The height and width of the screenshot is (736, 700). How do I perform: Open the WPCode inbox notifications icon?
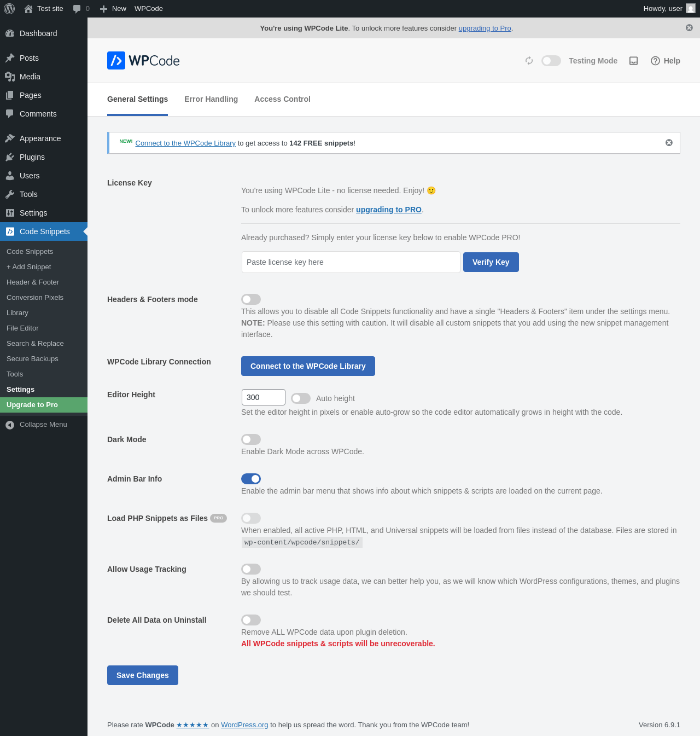tap(633, 61)
